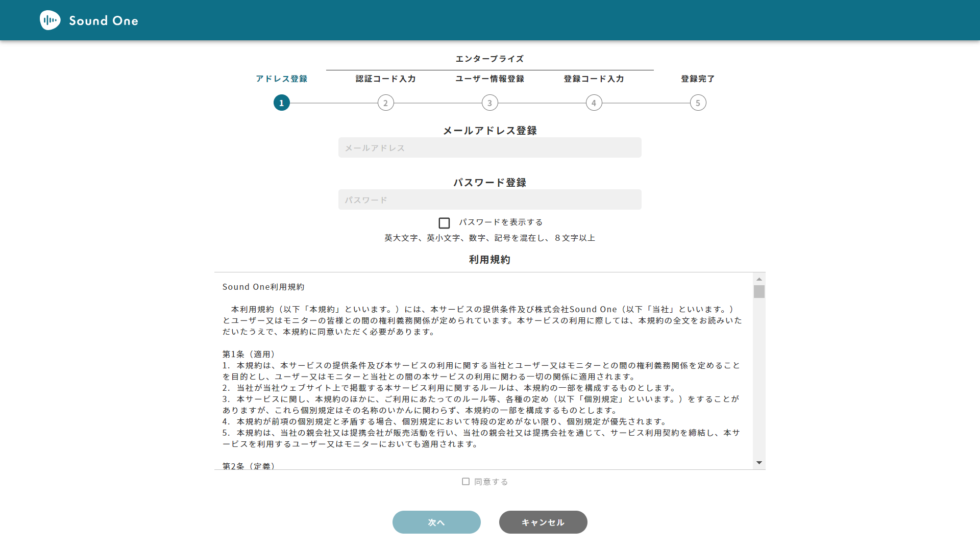Click the terms scrollbar thumb
The height and width of the screenshot is (551, 980).
tap(759, 291)
